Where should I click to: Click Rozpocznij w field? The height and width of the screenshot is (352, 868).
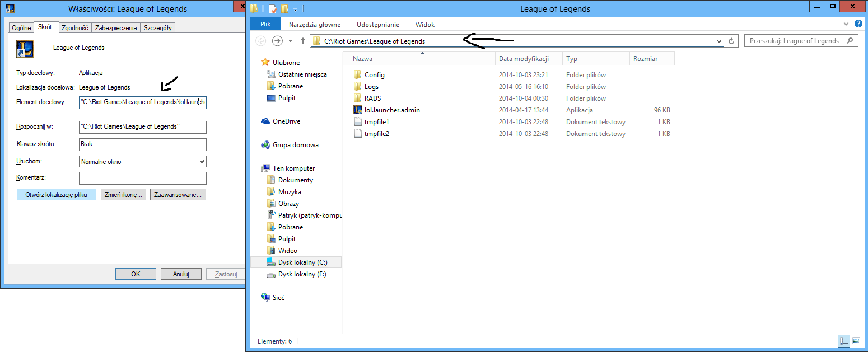[x=143, y=127]
